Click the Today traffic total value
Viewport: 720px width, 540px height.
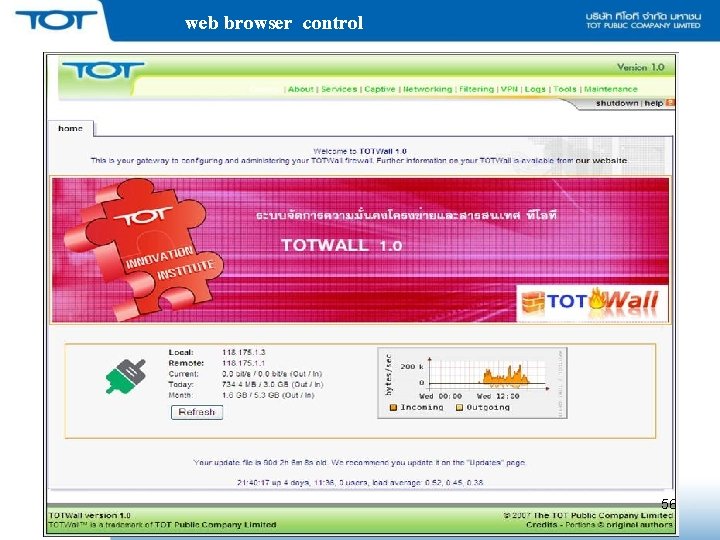tap(273, 384)
